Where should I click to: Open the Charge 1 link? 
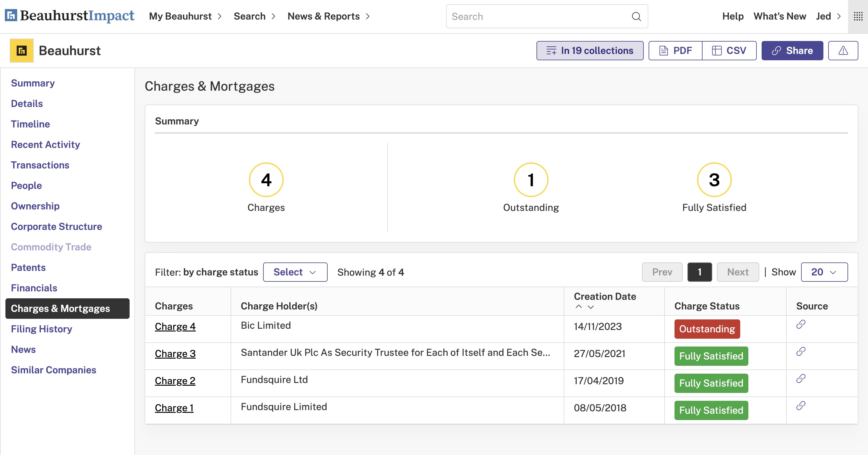coord(174,408)
